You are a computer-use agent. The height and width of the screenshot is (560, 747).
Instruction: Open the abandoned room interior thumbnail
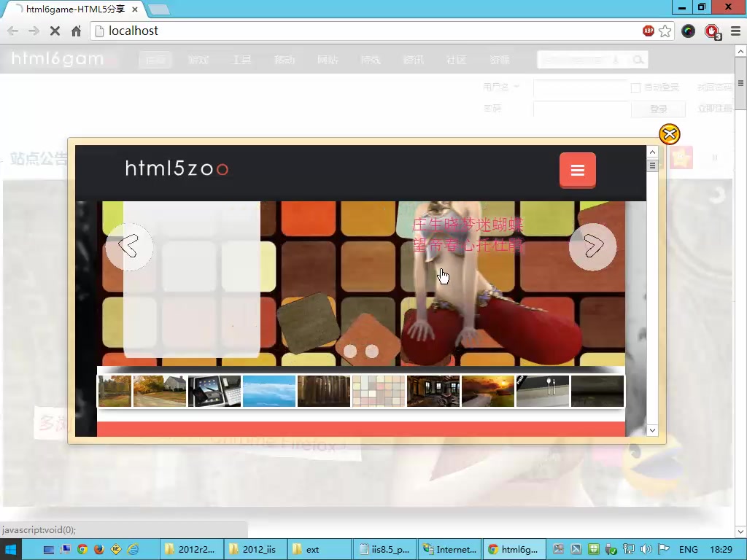coord(433,391)
